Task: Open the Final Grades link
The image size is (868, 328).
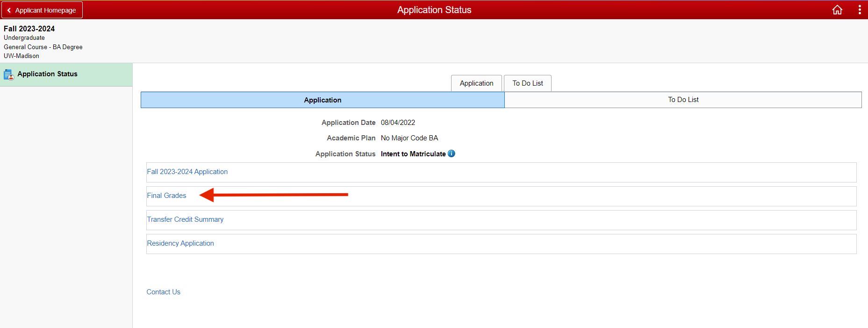Action: click(166, 196)
